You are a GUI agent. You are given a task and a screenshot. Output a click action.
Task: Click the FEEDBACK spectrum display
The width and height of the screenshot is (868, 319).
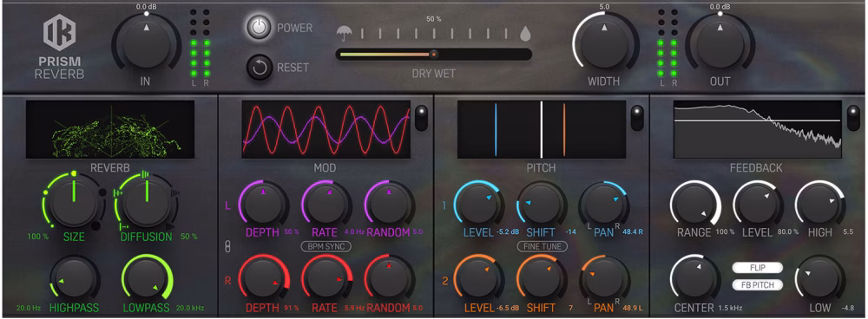pyautogui.click(x=757, y=129)
